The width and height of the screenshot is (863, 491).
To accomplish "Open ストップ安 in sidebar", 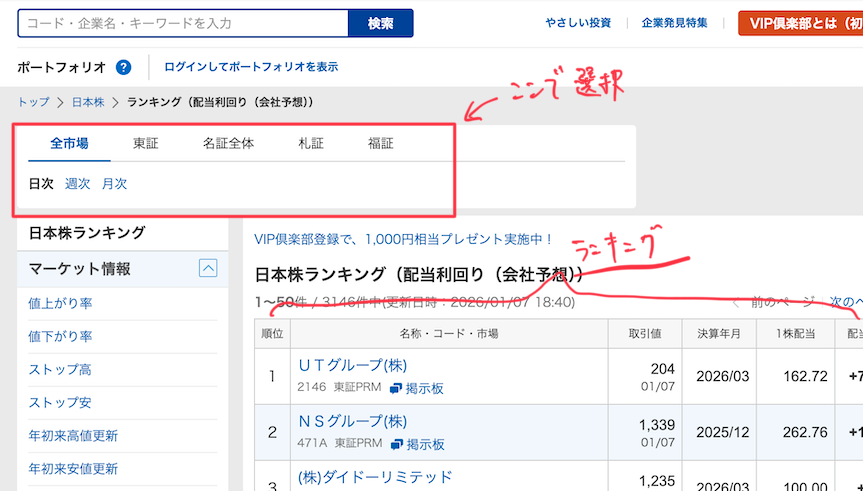I will point(60,402).
